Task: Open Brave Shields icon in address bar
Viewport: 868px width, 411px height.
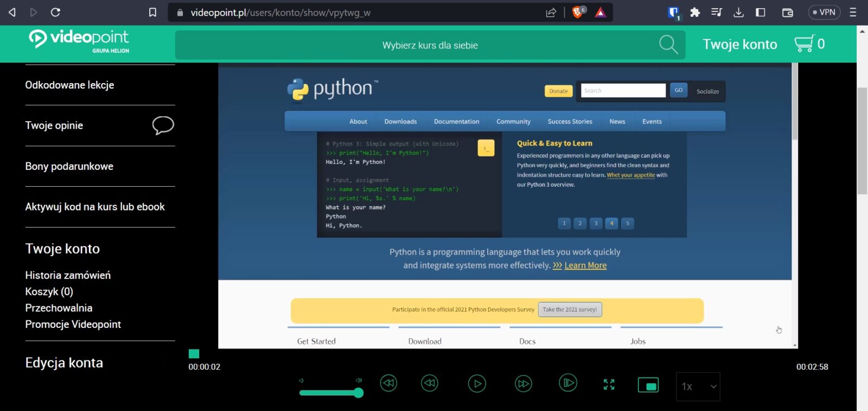Action: click(x=578, y=12)
